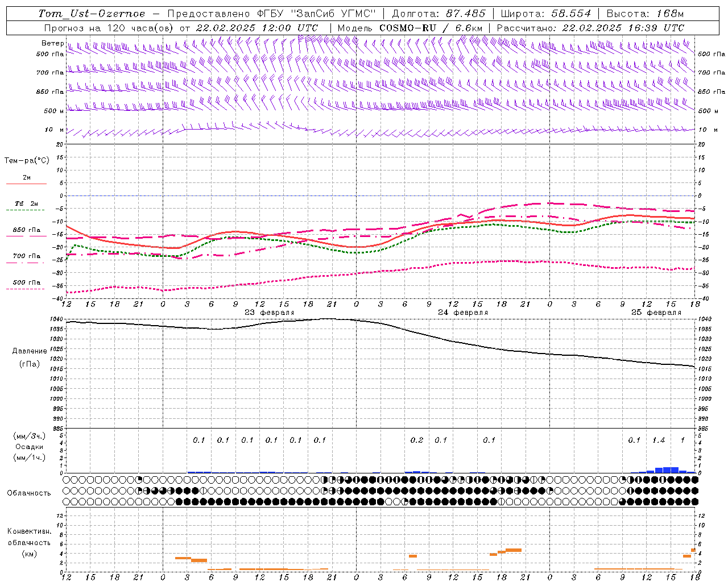Viewport: 728px width, 582px height.
Task: Click the 25 февраля date label
Action: point(656,313)
